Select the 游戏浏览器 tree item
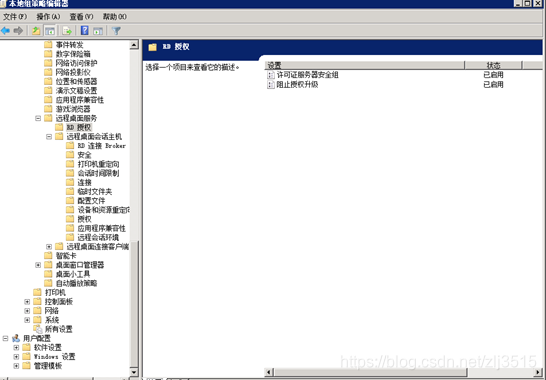Image resolution: width=546 pixels, height=380 pixels. click(73, 109)
